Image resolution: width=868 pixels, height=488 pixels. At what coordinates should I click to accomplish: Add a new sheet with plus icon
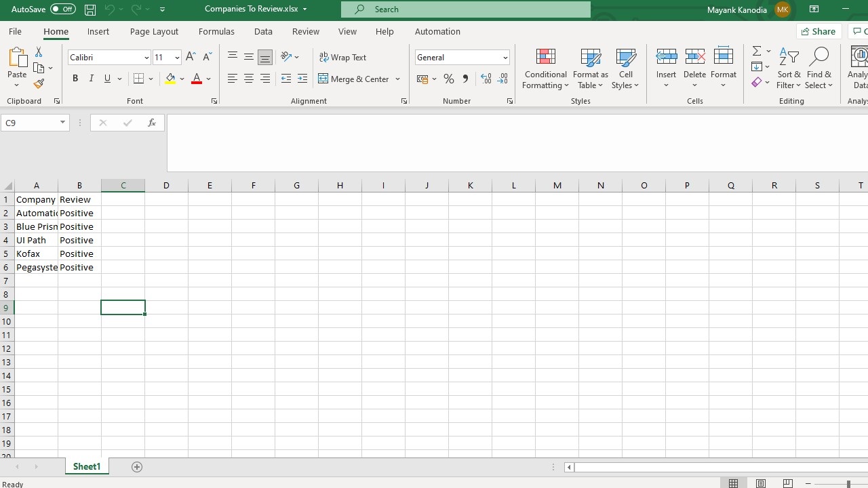[x=137, y=467]
